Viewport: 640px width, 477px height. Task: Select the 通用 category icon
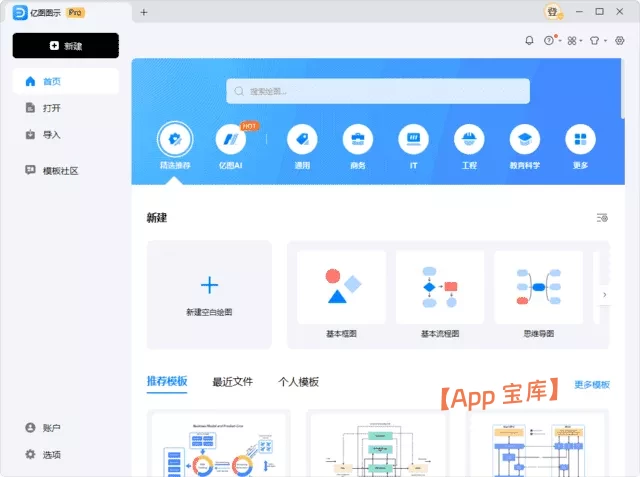pyautogui.click(x=302, y=140)
